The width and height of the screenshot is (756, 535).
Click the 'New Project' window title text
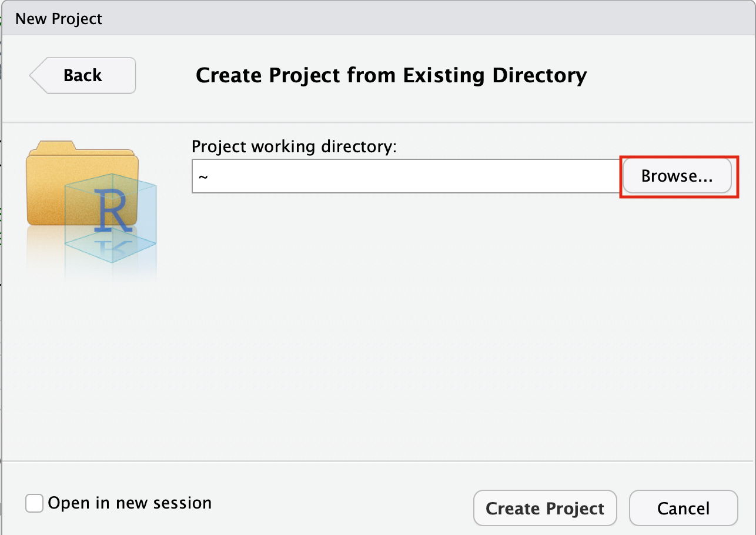(59, 19)
